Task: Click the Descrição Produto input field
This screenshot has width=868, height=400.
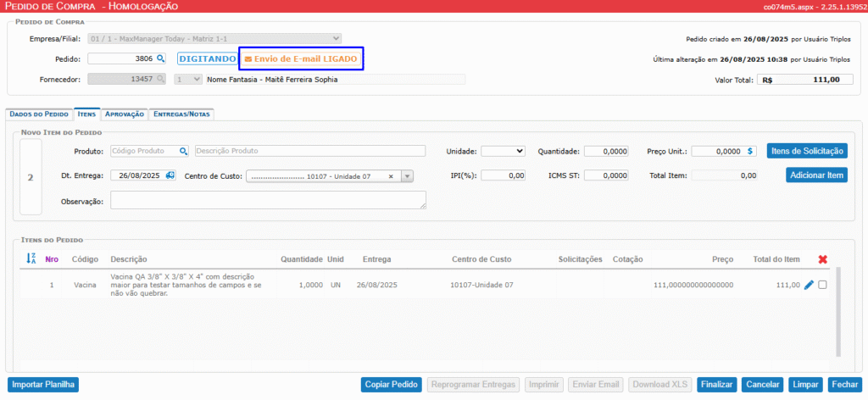Action: [x=310, y=151]
